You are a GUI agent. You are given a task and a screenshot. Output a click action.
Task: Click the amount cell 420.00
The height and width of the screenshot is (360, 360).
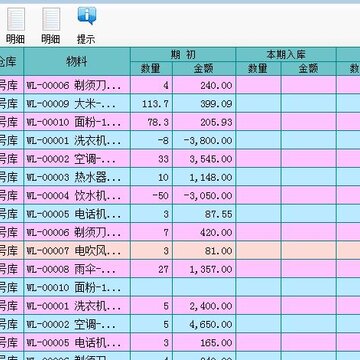tap(204, 232)
